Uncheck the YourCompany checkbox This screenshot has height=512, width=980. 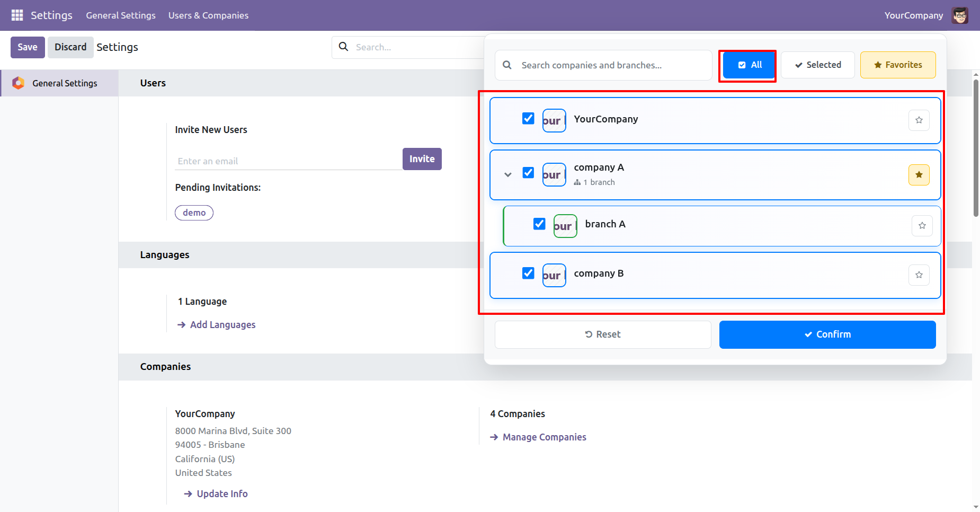pyautogui.click(x=528, y=118)
